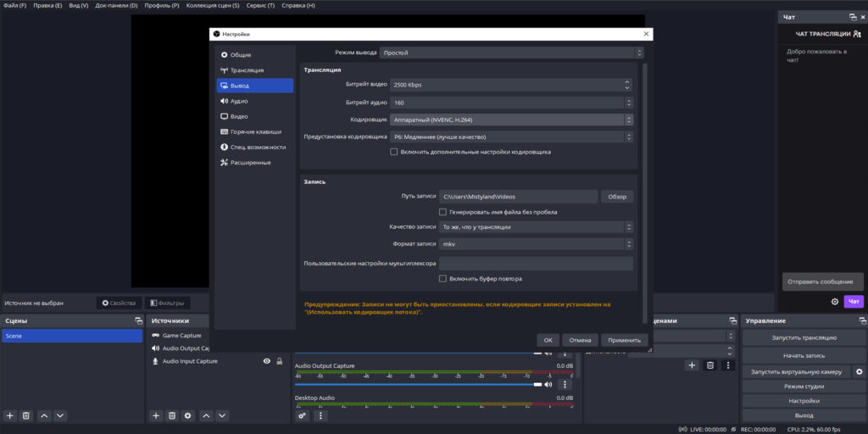Delete the selected scene with the trash icon
Image resolution: width=868 pixels, height=434 pixels.
pos(25,415)
